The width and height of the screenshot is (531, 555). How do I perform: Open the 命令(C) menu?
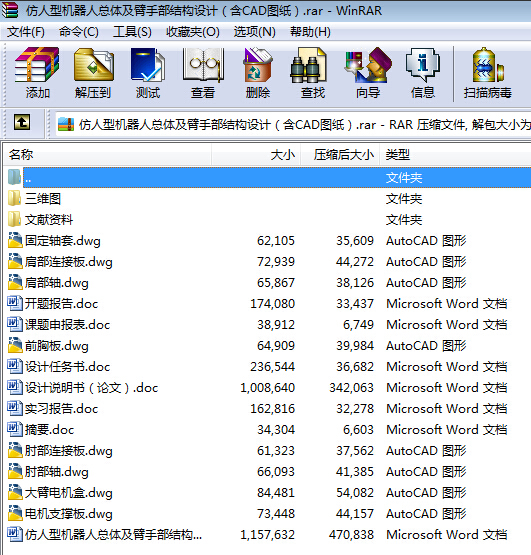pos(79,32)
